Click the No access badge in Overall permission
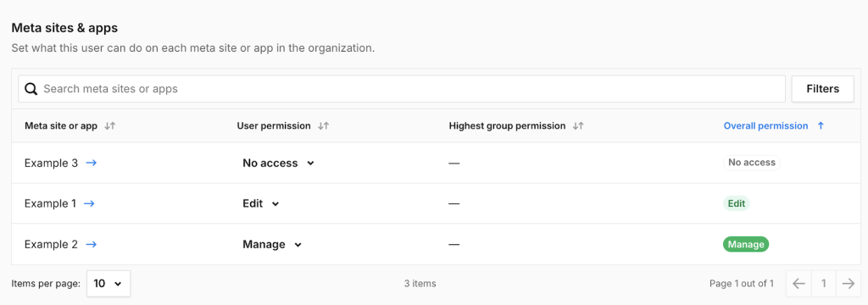 point(751,163)
